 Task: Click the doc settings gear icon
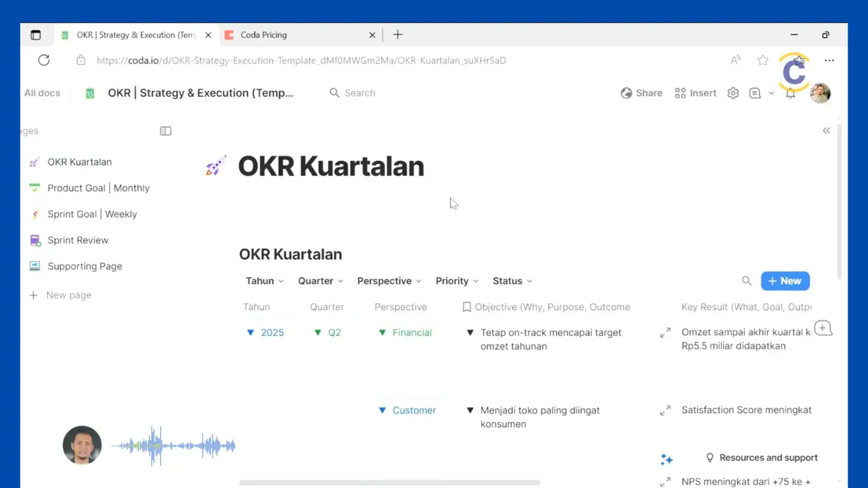coord(733,93)
